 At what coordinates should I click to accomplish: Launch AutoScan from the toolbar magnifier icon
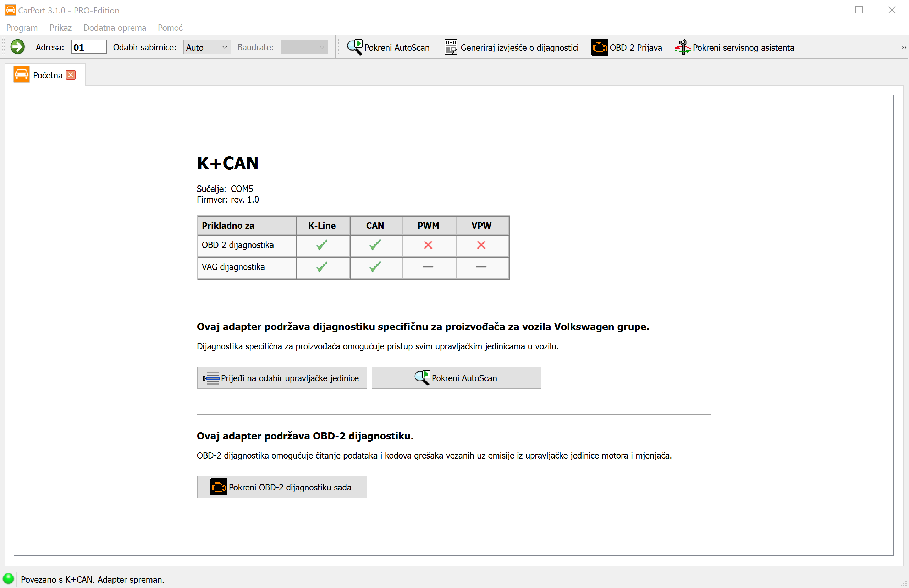pos(354,47)
